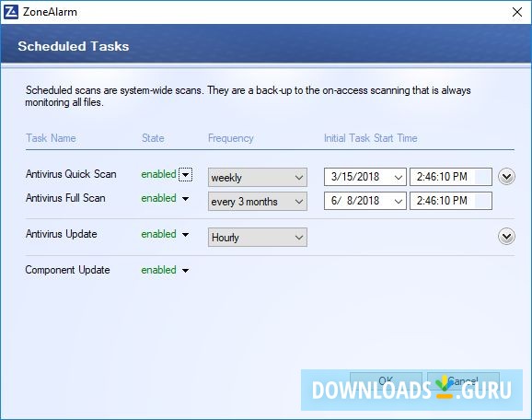Click the OK button
Image resolution: width=532 pixels, height=420 pixels.
point(386,381)
